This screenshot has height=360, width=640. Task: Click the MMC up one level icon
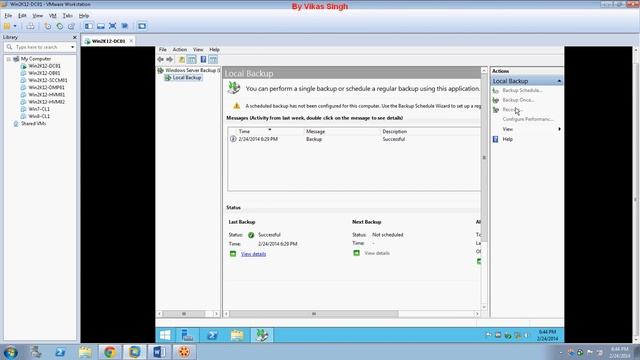[x=182, y=60]
